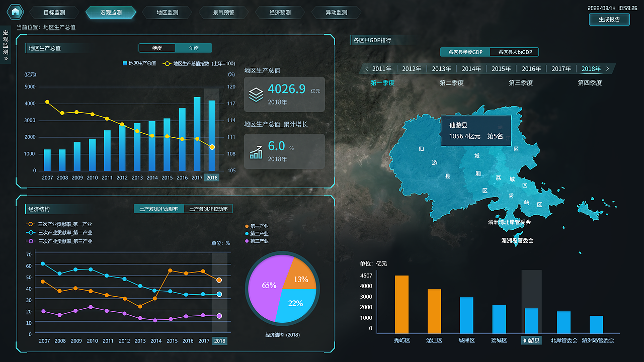Choose 第一季度 quarter
644x362 pixels.
pos(382,83)
